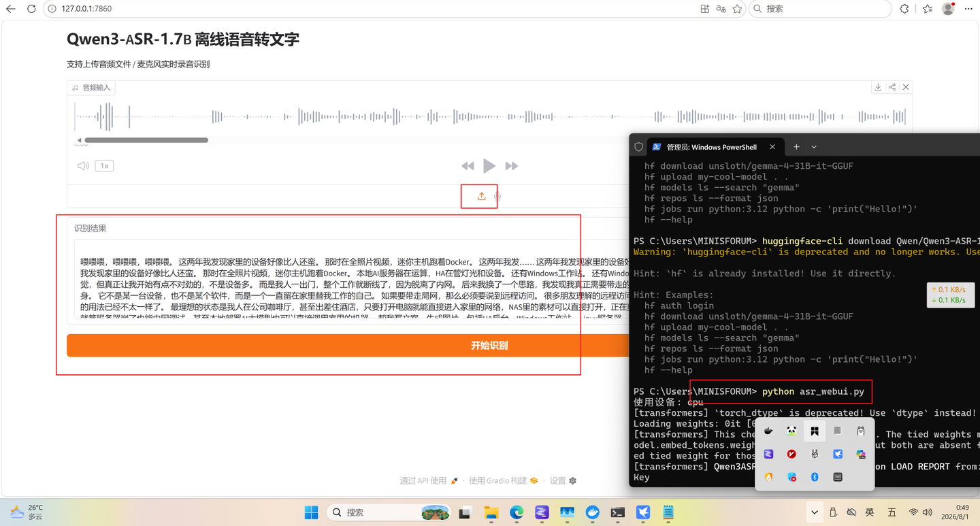Open the split screen browser icon
Viewport: 980px width, 526px height.
[704, 9]
